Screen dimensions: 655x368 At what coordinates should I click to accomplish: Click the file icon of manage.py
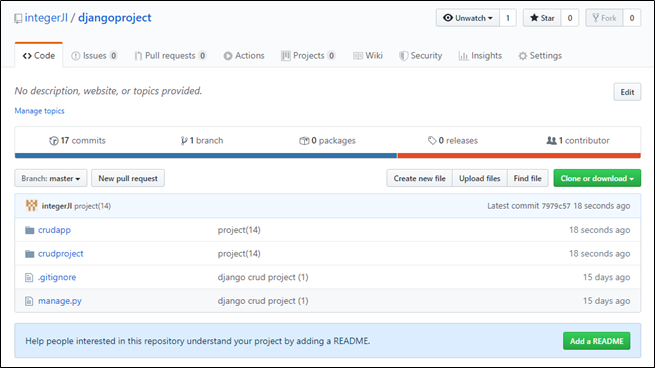29,301
